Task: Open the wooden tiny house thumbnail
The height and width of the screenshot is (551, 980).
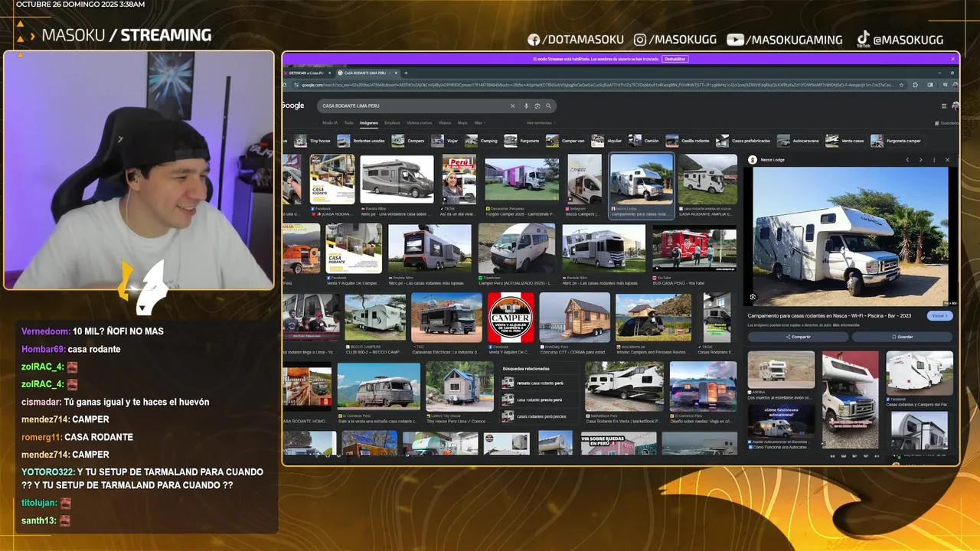Action: (574, 318)
